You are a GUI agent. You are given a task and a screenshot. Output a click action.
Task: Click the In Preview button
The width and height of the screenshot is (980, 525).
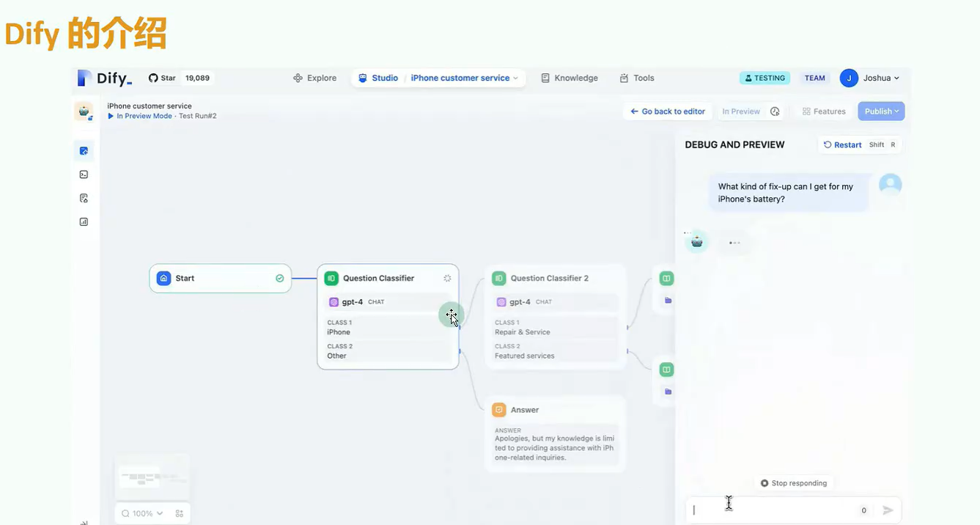point(741,111)
